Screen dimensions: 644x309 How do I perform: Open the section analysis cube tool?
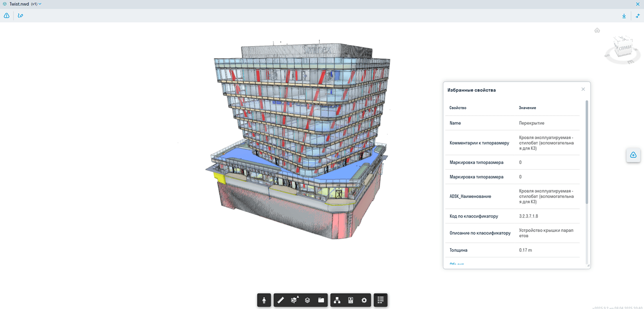(x=294, y=300)
